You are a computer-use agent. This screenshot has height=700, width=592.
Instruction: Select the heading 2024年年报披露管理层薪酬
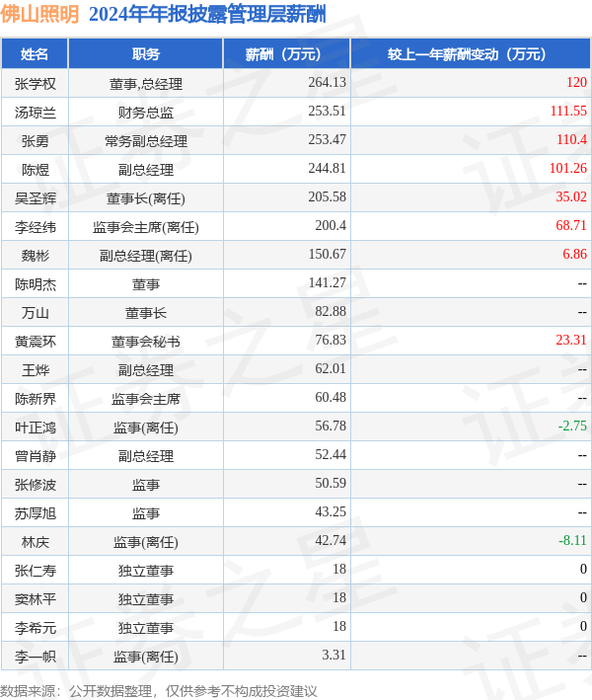point(207,14)
